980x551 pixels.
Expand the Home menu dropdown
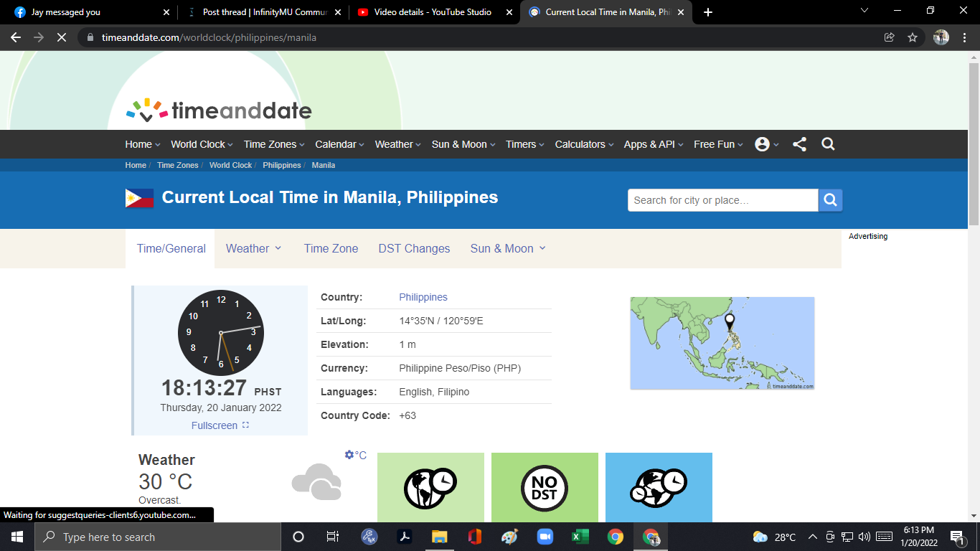pyautogui.click(x=143, y=144)
